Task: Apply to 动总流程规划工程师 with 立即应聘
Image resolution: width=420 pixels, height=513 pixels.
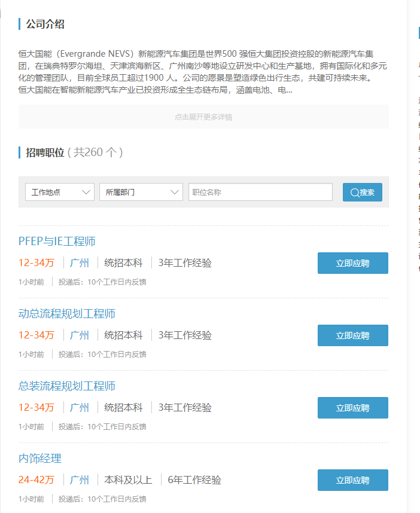Action: (x=353, y=335)
